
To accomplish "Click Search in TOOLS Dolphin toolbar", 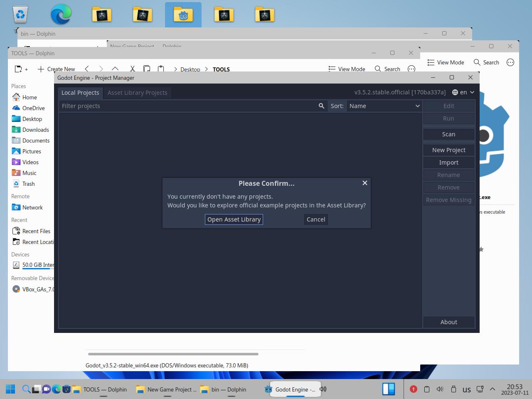I will (x=387, y=69).
